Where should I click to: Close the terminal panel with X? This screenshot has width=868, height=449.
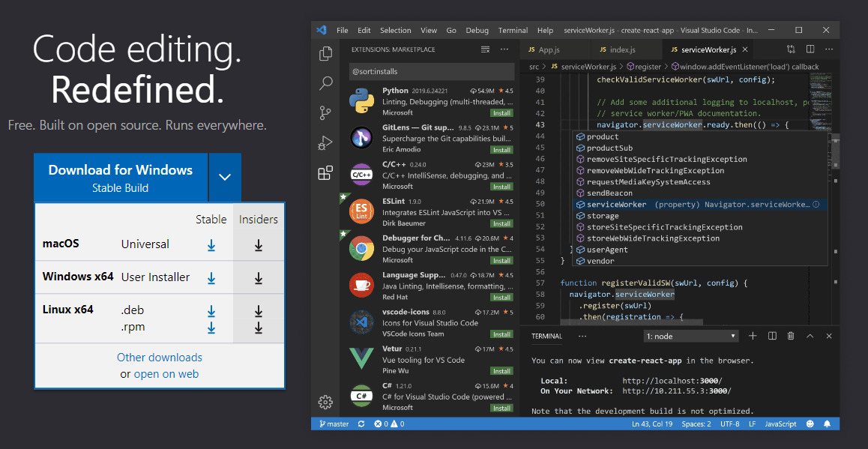829,336
